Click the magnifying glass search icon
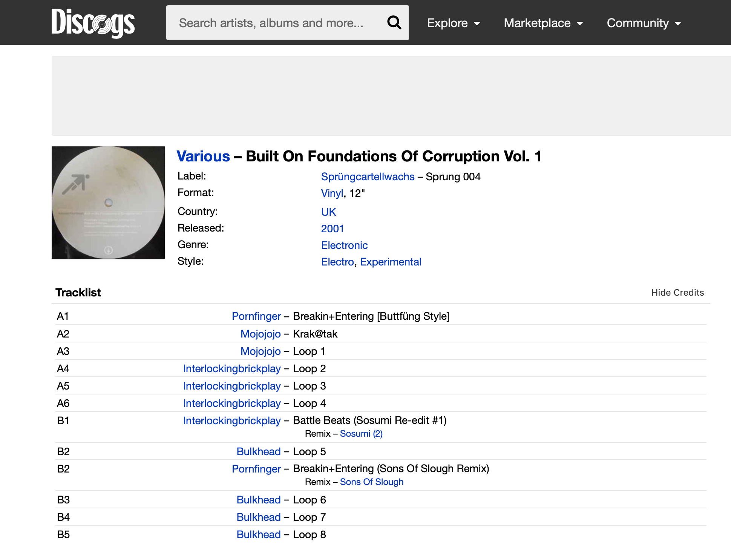The width and height of the screenshot is (731, 560). coord(394,23)
